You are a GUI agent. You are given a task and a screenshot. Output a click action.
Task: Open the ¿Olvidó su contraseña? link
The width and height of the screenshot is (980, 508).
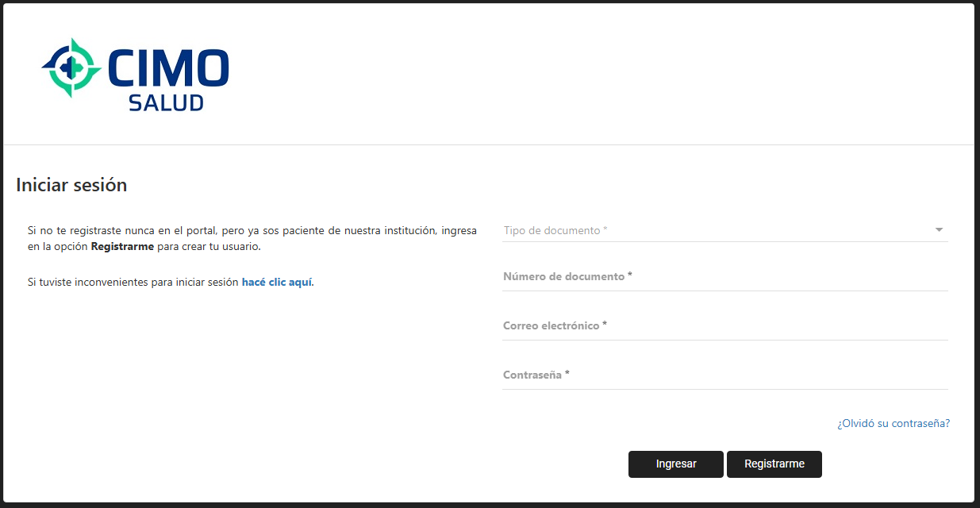893,424
